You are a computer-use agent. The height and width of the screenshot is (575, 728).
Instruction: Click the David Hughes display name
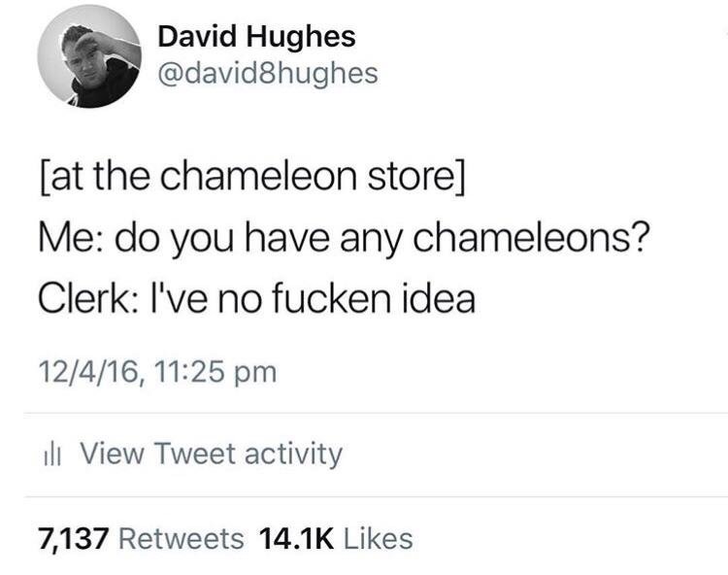pyautogui.click(x=257, y=37)
